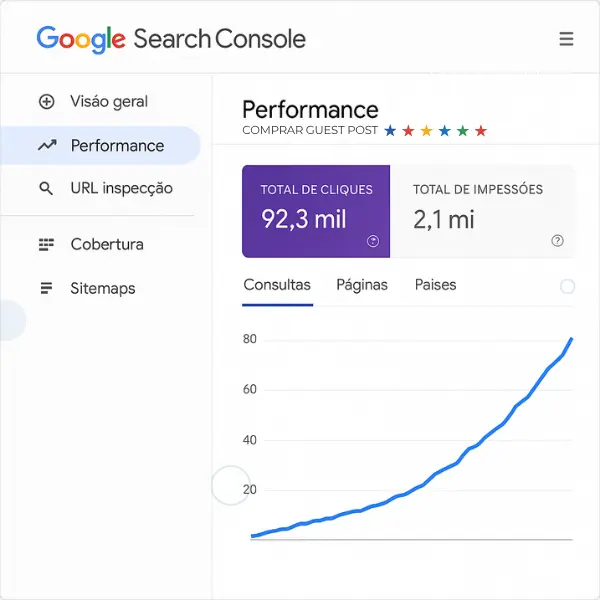Click the yellow star in the rating row

tap(426, 131)
